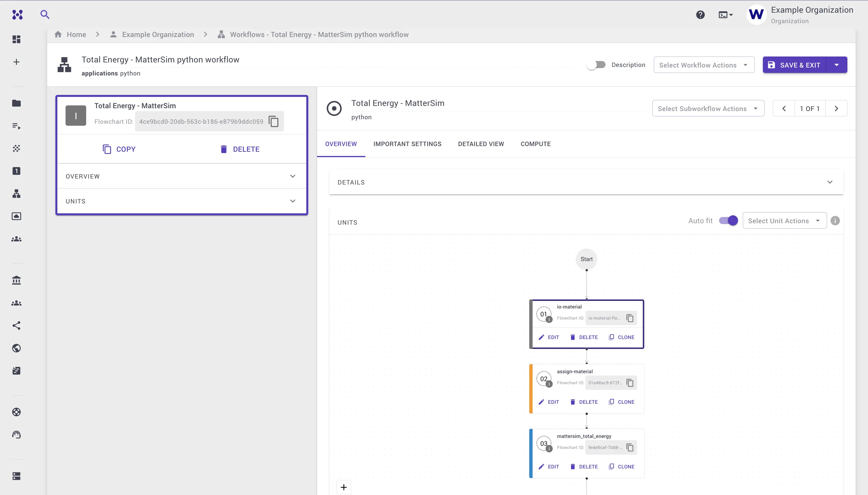
Task: Expand the DETAILS panel
Action: click(x=586, y=182)
